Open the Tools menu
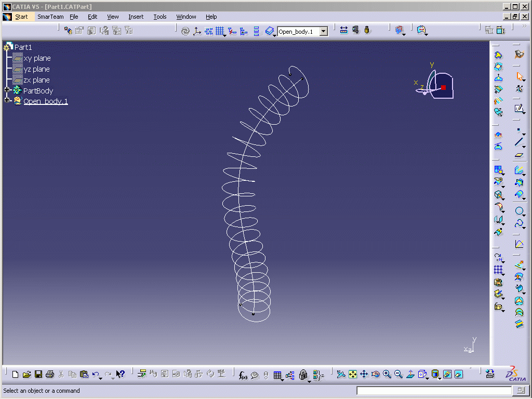 pyautogui.click(x=160, y=17)
